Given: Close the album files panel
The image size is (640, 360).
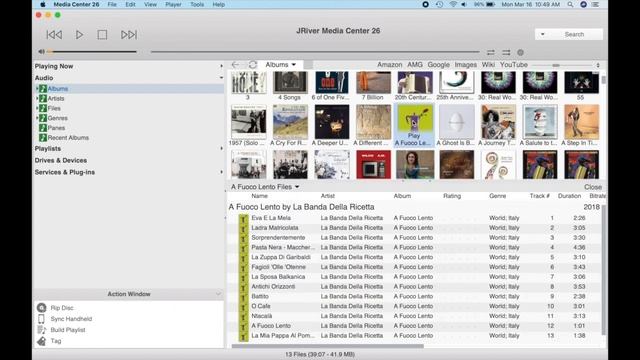Looking at the screenshot, I should (x=593, y=187).
